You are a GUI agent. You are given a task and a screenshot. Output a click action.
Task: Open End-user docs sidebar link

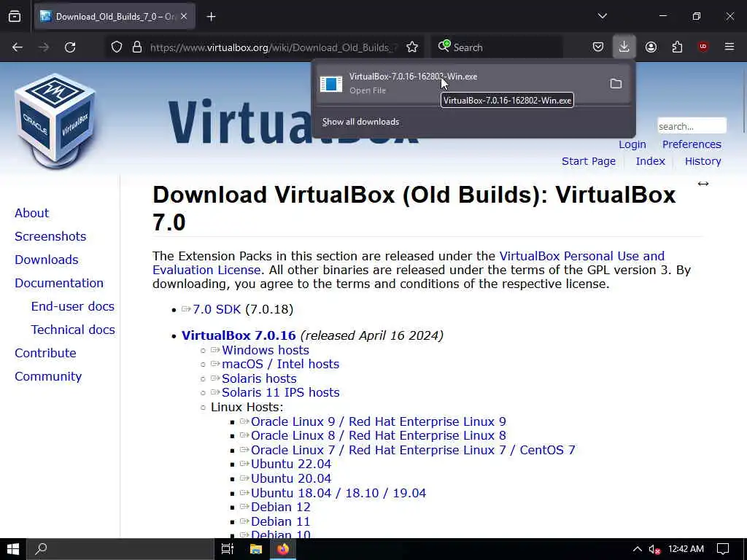tap(72, 307)
